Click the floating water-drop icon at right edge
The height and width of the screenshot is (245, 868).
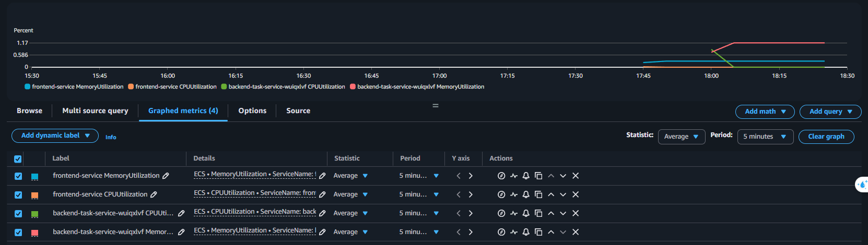coord(862,184)
